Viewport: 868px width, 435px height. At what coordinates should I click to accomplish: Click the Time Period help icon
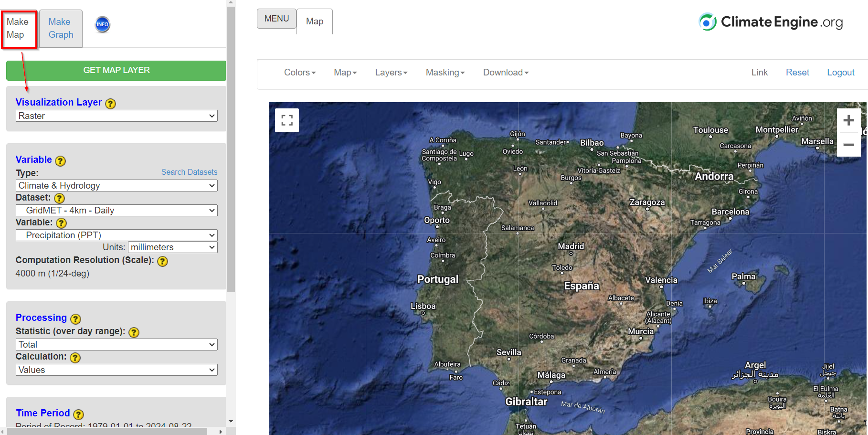click(79, 414)
